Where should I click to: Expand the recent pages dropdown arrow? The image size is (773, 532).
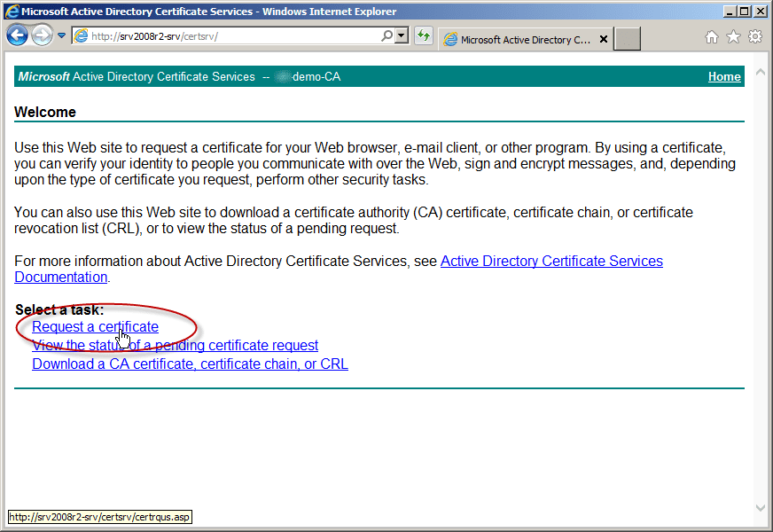click(60, 34)
